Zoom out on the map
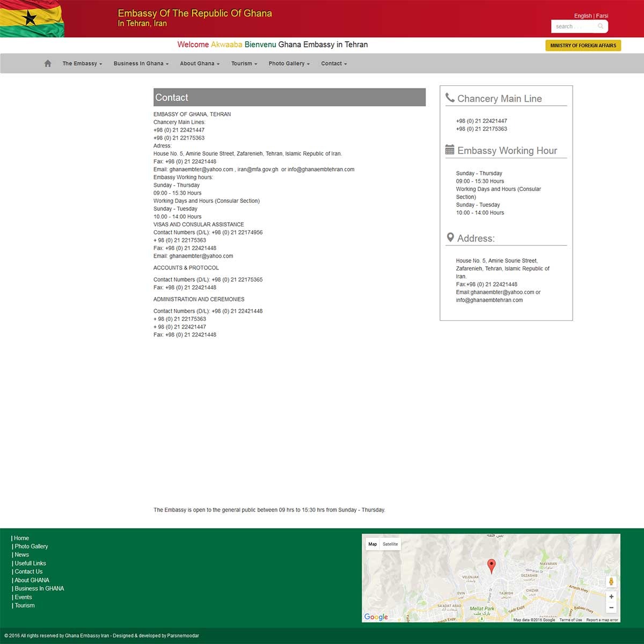Screen dimensions: 644x644 click(x=611, y=608)
